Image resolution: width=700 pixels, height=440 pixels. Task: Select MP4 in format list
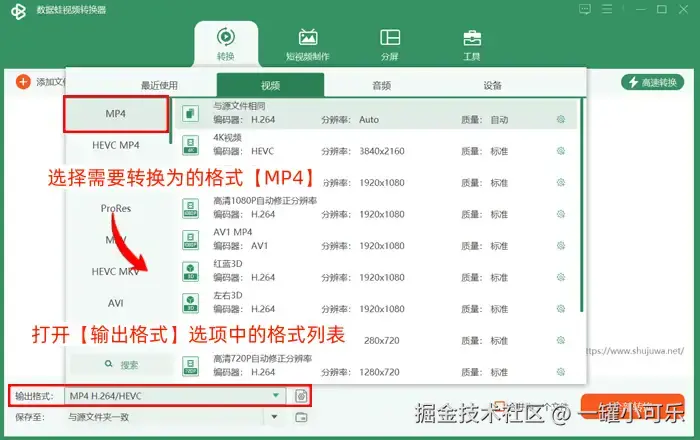point(116,114)
